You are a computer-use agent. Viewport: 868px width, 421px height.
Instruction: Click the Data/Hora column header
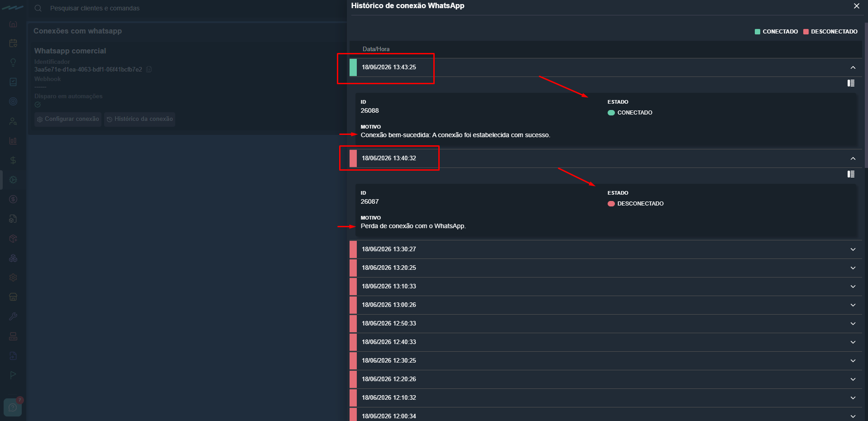point(376,49)
